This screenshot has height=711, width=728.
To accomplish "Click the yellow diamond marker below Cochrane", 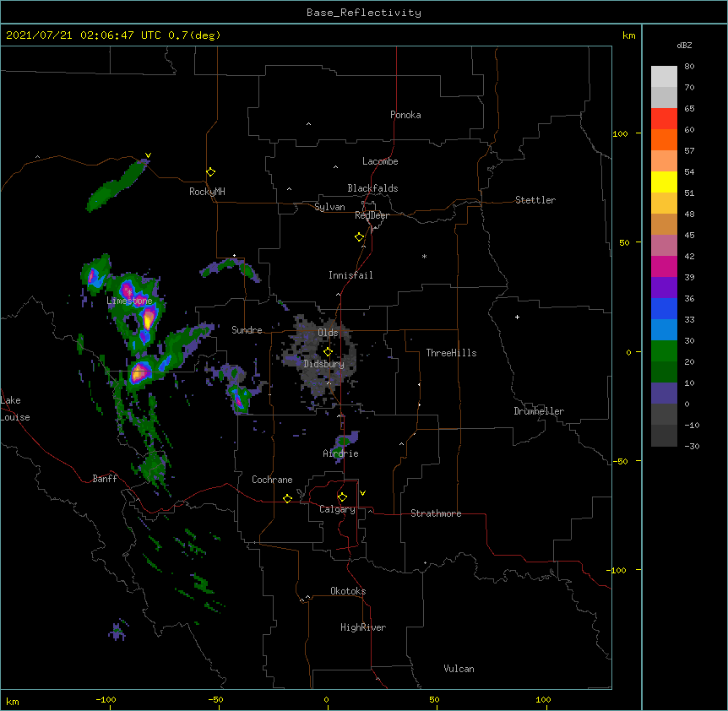I will 287,498.
